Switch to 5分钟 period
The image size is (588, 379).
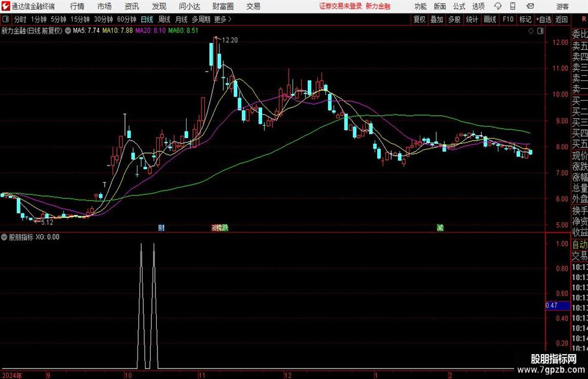point(58,19)
